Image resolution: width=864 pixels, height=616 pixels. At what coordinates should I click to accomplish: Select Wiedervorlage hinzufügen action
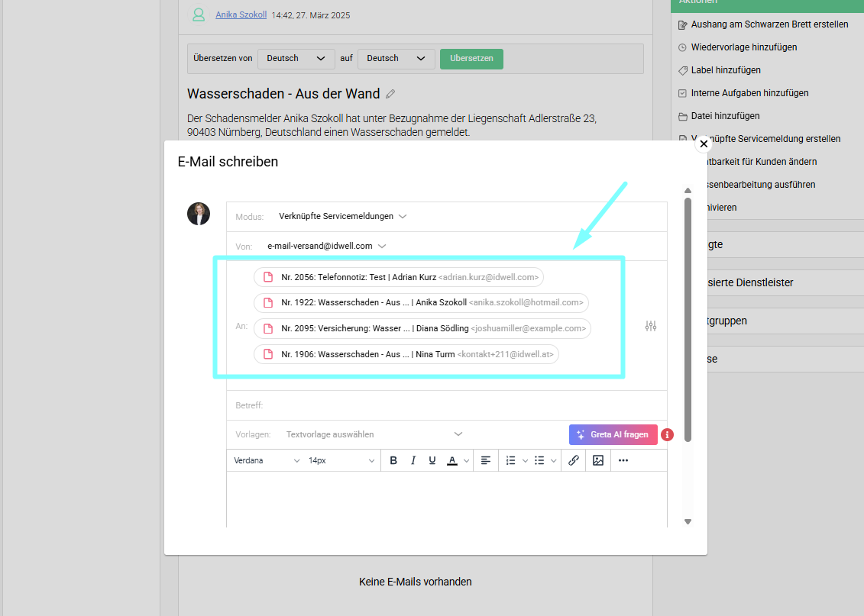click(743, 47)
